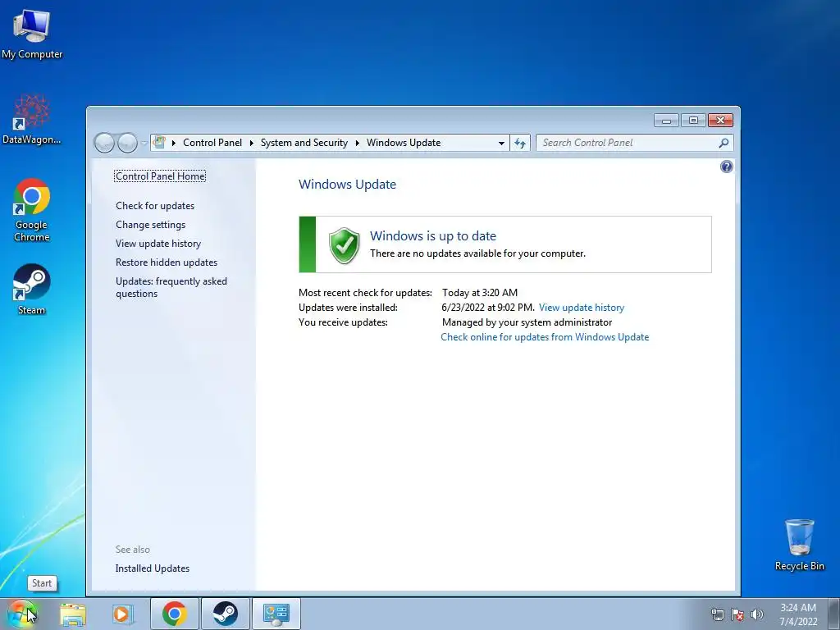Open the Action Center flag icon

point(737,614)
